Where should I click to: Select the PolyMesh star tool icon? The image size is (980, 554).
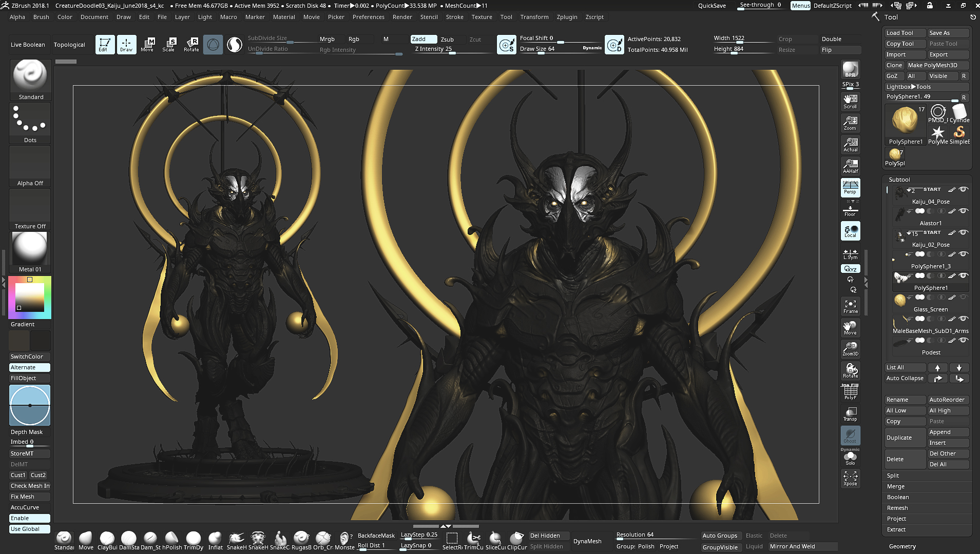[x=938, y=134]
